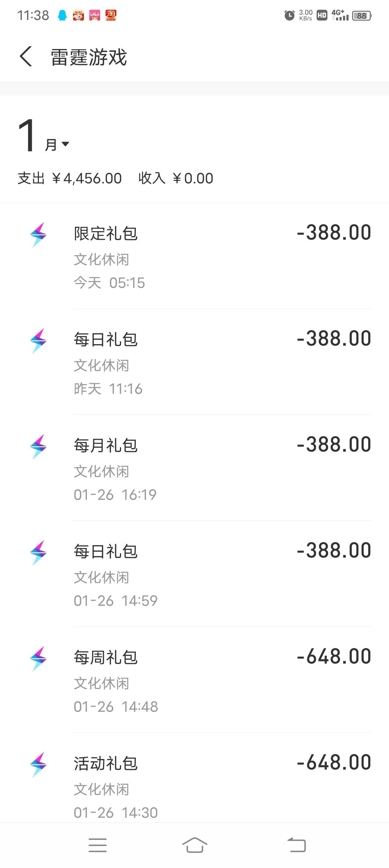Tap the 支出 ¥4,456.00 total

(70, 178)
